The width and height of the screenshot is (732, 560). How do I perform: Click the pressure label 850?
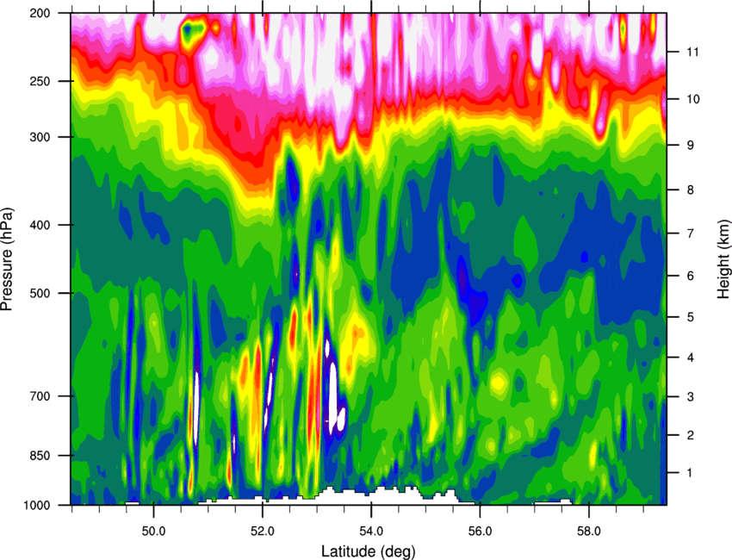click(x=40, y=456)
